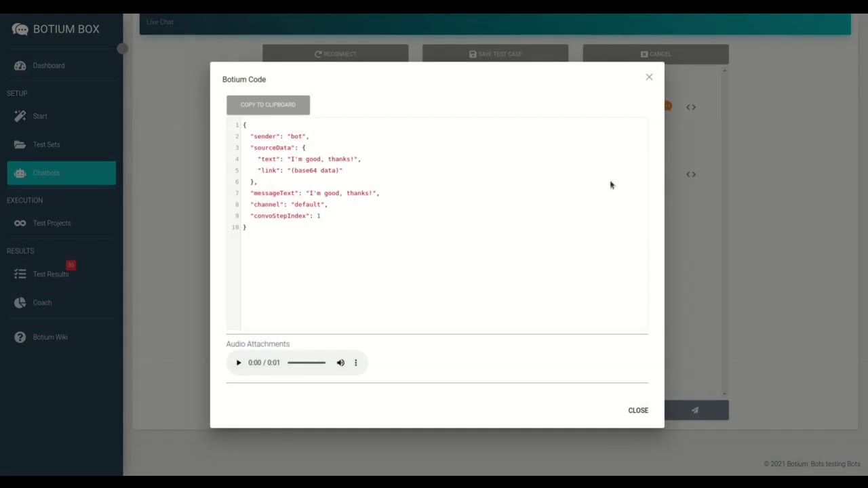The image size is (868, 488).
Task: Mute the audio attachment volume
Action: [x=340, y=363]
